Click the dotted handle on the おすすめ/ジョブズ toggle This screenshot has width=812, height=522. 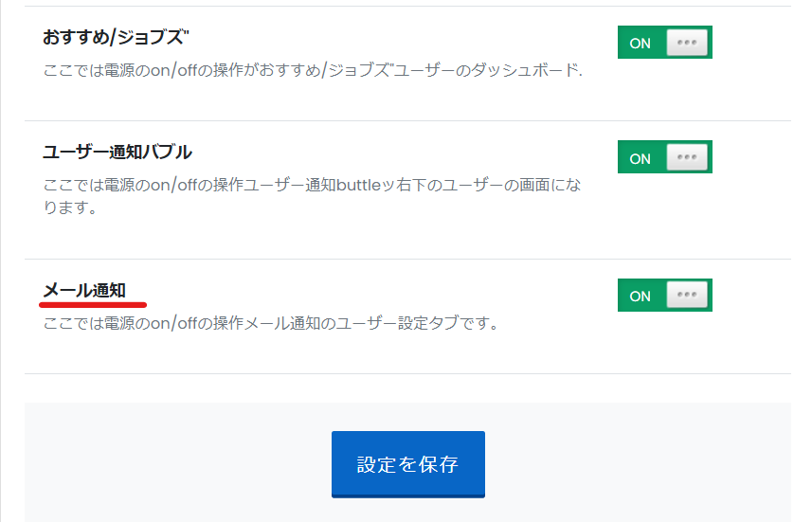pos(687,43)
